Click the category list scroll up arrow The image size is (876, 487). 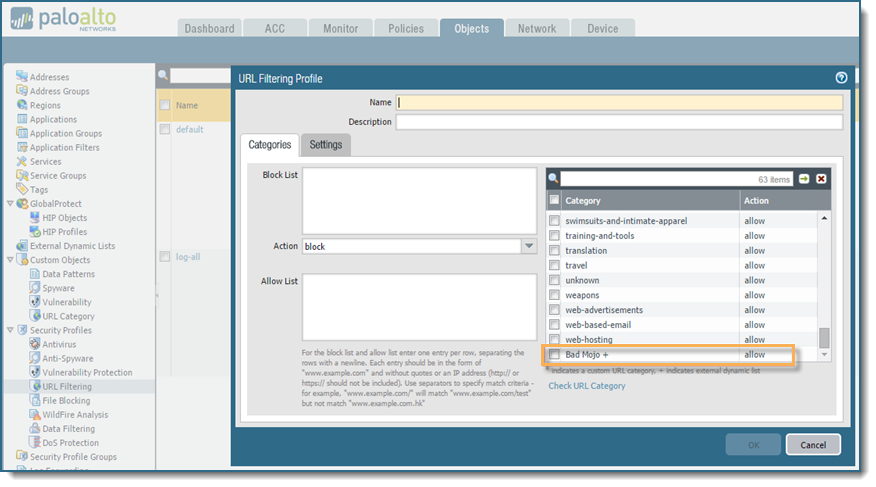[824, 218]
